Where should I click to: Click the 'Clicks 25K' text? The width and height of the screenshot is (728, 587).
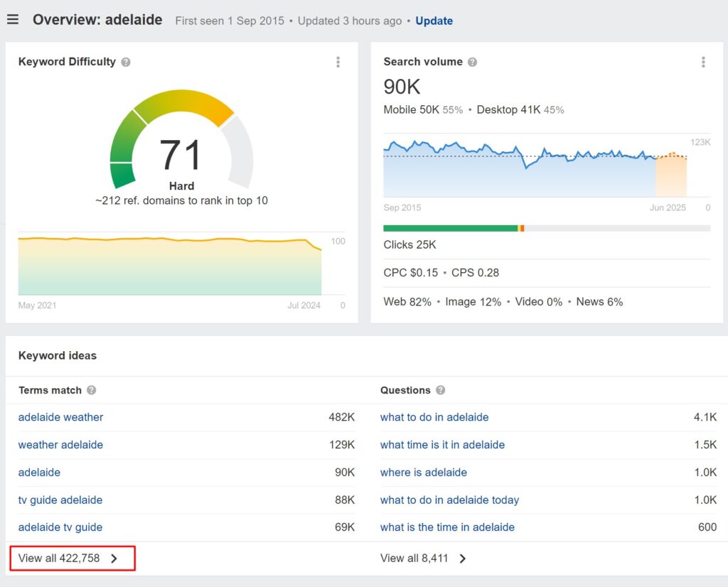click(x=410, y=244)
